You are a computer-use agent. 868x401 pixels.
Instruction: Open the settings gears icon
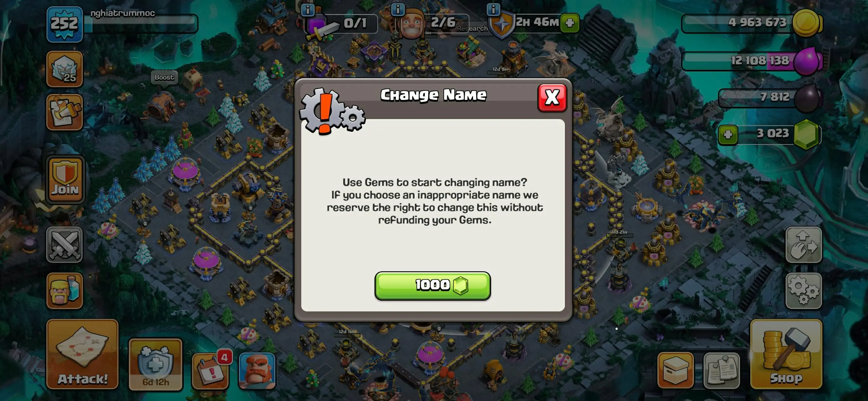click(x=803, y=291)
